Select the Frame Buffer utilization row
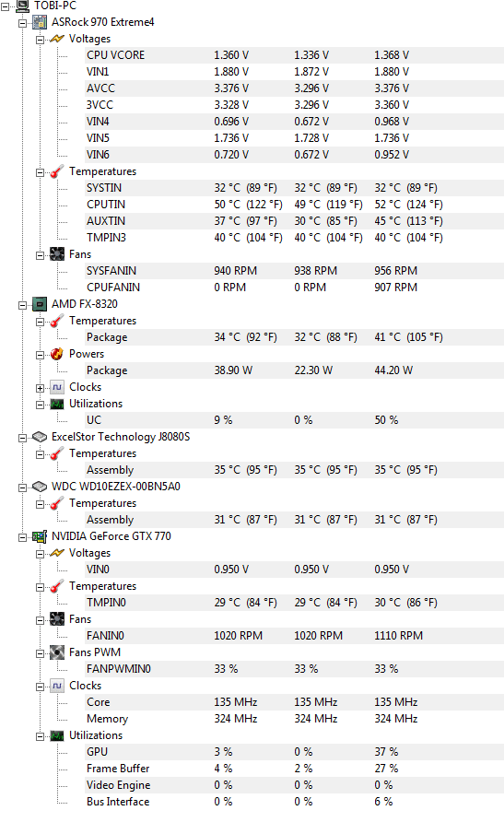504x834 pixels. pyautogui.click(x=294, y=769)
